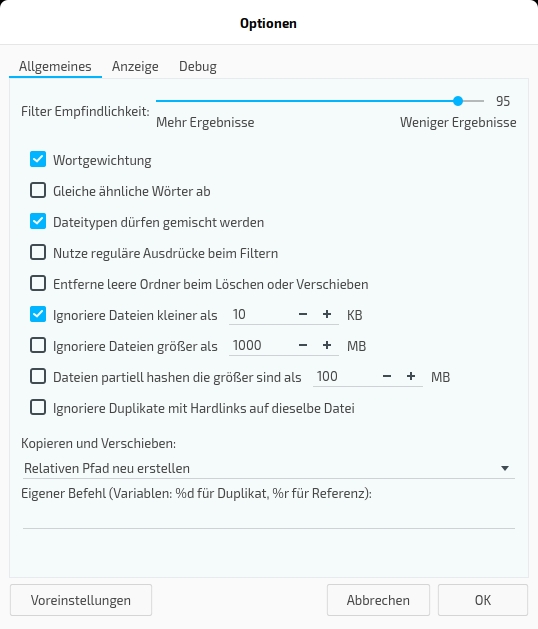Switch to the Anzeige tab
Viewport: 538px width, 629px height.
pos(135,66)
